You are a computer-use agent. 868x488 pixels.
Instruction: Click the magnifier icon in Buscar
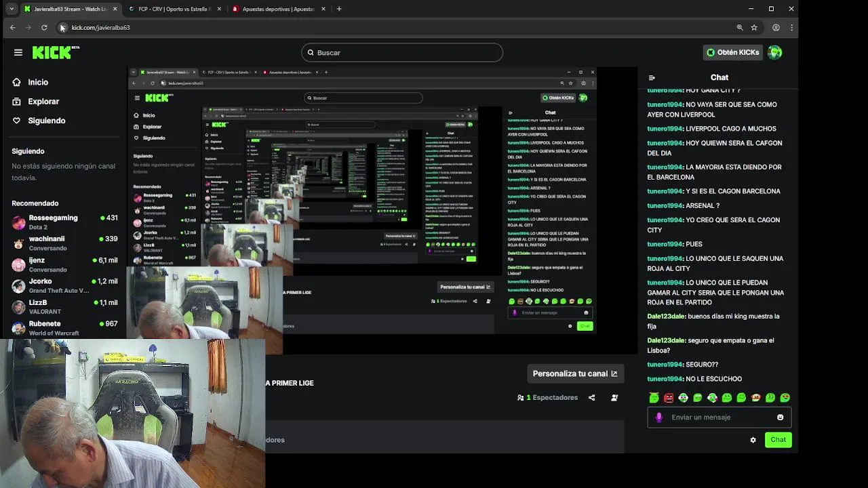point(311,52)
